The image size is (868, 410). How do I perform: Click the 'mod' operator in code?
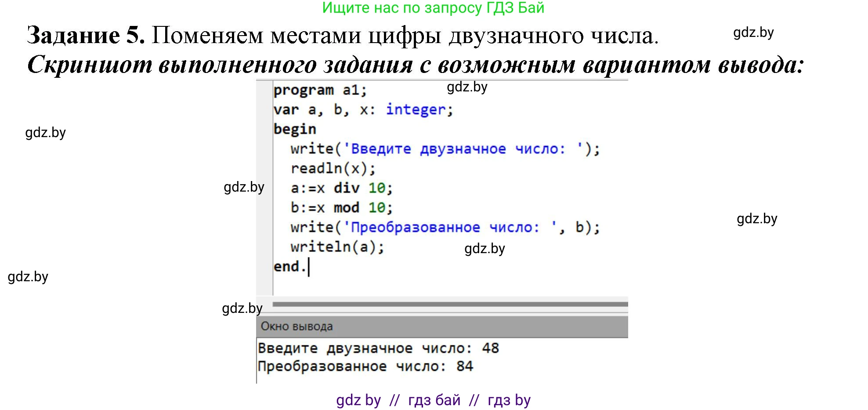346,207
